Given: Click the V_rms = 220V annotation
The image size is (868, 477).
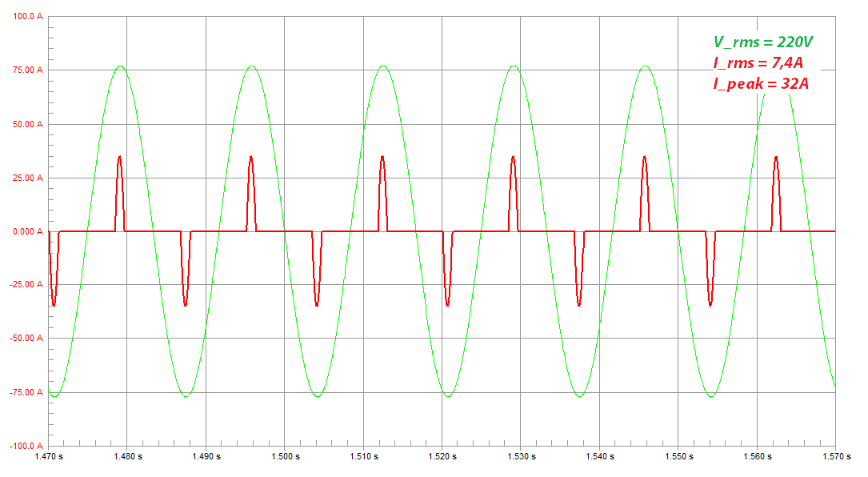Looking at the screenshot, I should (763, 43).
